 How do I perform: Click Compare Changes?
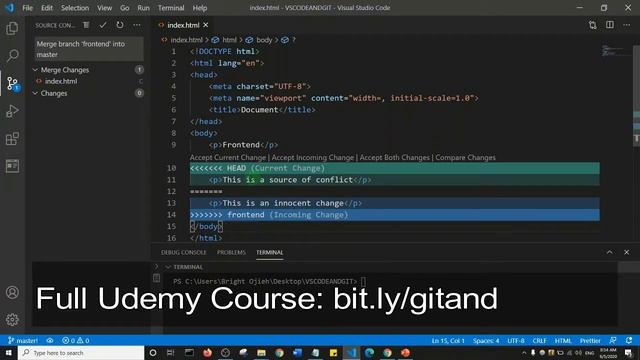pos(465,158)
